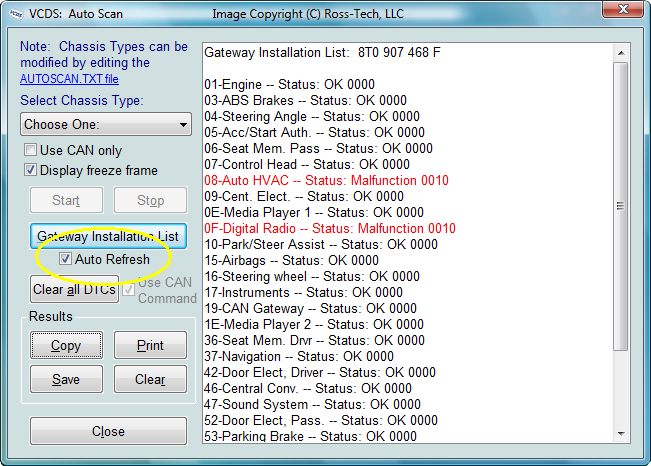The image size is (651, 466).
Task: Print the scan results
Action: (150, 345)
